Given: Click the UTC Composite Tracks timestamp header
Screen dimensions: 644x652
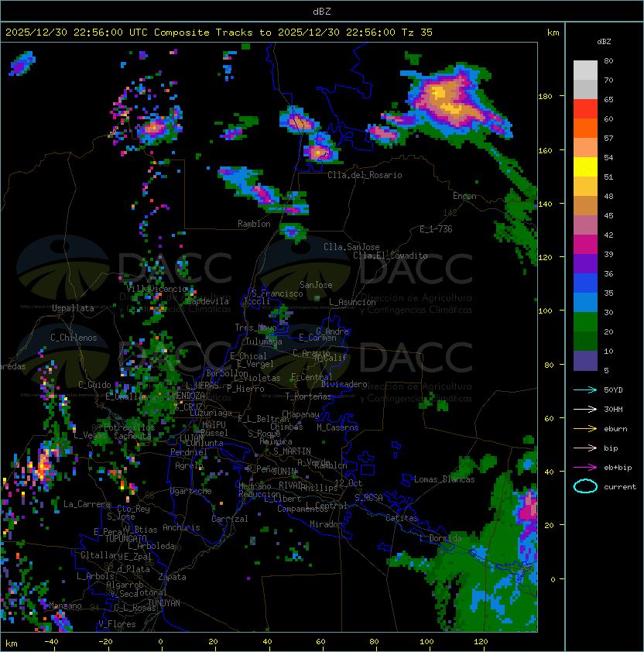Looking at the screenshot, I should pos(219,33).
